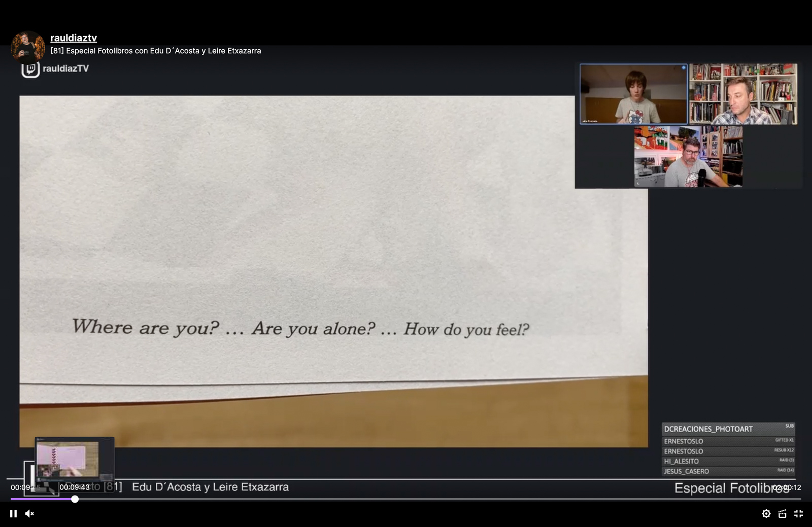The image size is (812, 527).
Task: Click the 00:09:43 timestamp label
Action: (74, 487)
